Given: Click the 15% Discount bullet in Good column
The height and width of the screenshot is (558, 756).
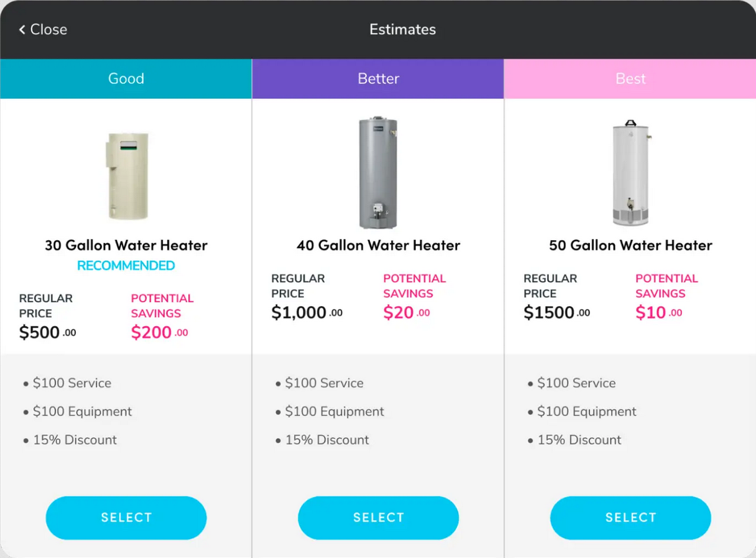Looking at the screenshot, I should pos(75,440).
